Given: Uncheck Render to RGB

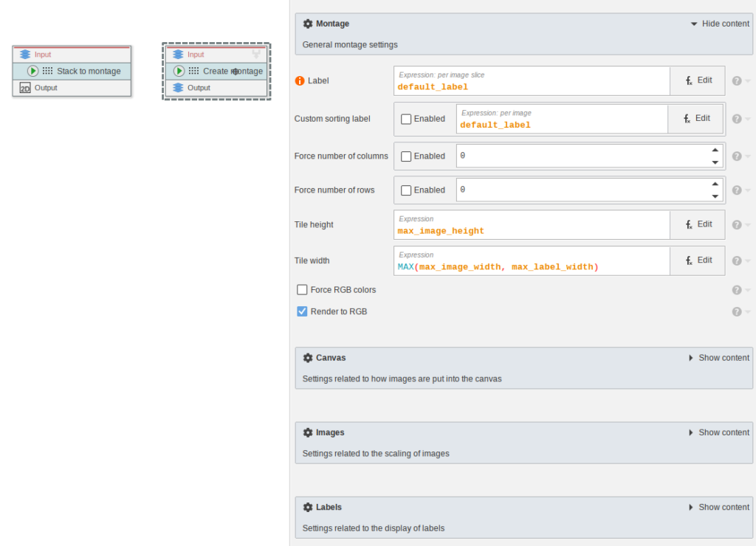Looking at the screenshot, I should (x=302, y=312).
